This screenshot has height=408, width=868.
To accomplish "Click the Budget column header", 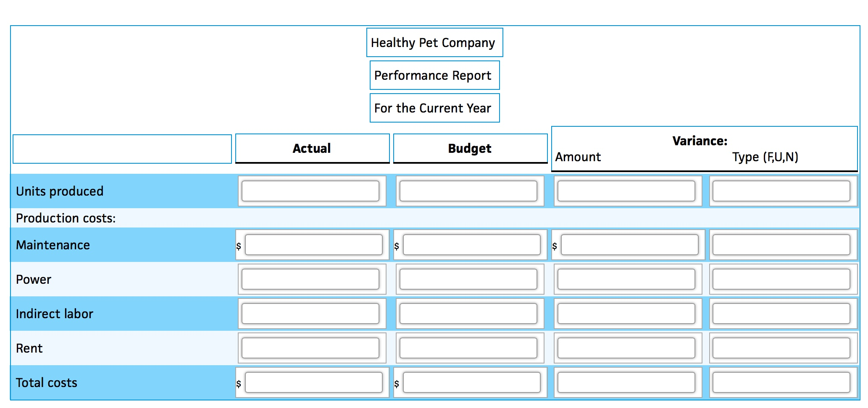I will pos(471,149).
